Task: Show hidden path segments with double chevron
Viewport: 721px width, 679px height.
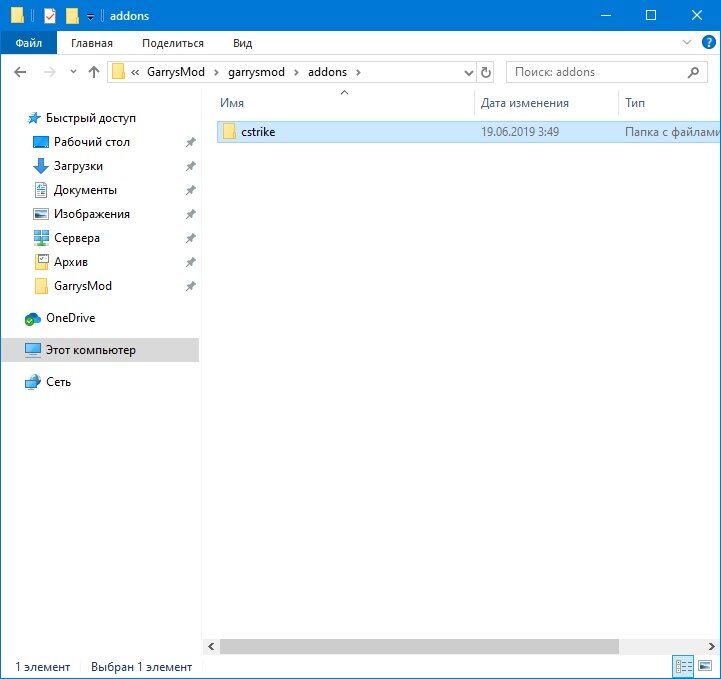Action: (x=135, y=72)
